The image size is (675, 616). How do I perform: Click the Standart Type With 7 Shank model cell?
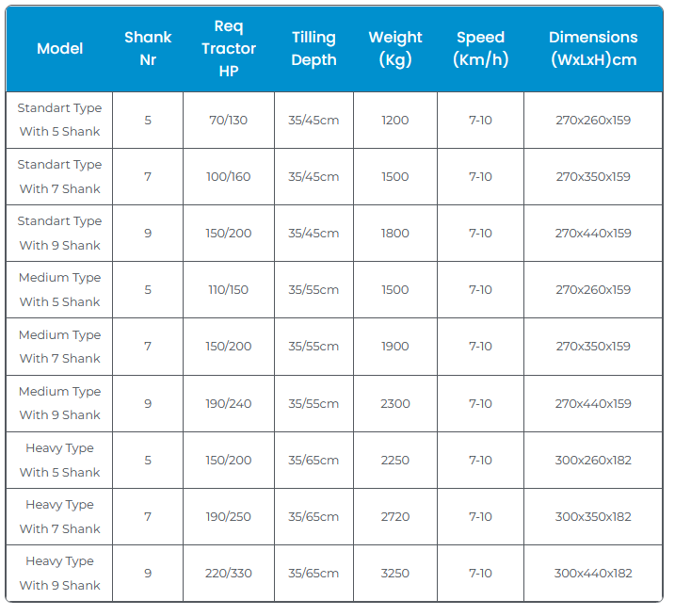pos(59,176)
